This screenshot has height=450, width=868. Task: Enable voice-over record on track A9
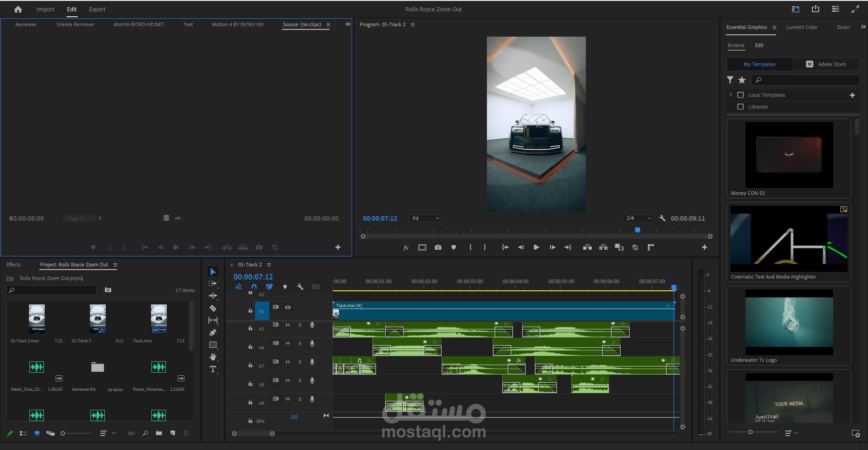[x=312, y=399]
